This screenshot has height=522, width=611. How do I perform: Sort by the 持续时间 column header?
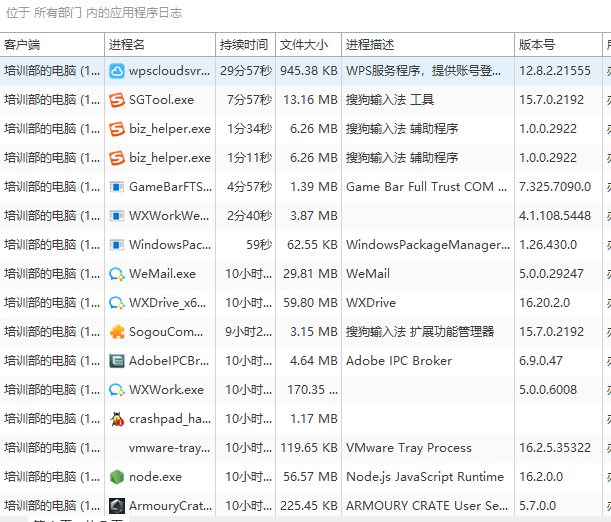tap(245, 45)
